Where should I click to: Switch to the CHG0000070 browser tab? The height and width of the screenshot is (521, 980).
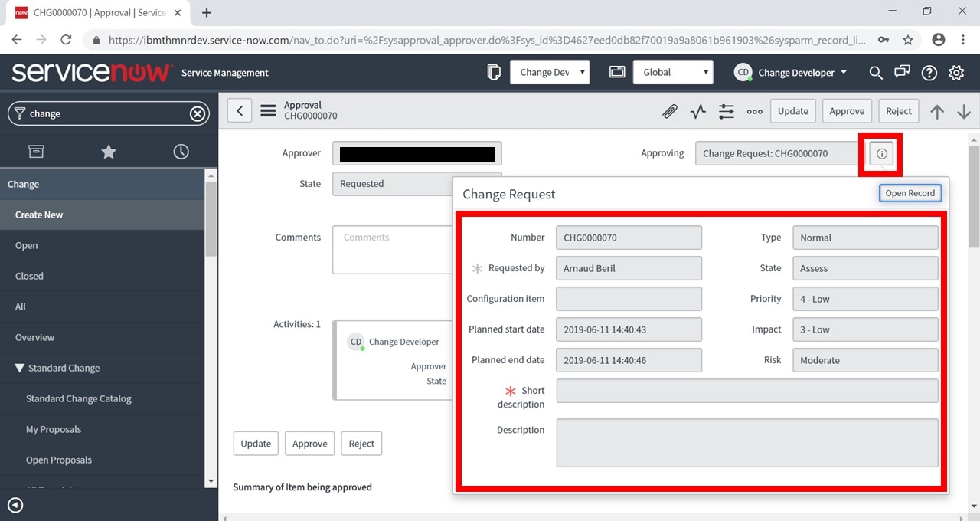(x=92, y=12)
